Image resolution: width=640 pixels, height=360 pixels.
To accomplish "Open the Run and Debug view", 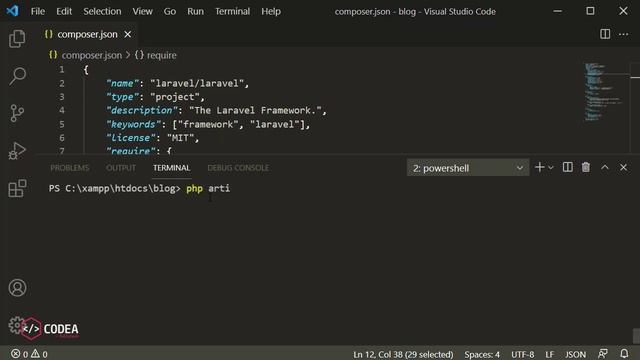I will click(17, 151).
